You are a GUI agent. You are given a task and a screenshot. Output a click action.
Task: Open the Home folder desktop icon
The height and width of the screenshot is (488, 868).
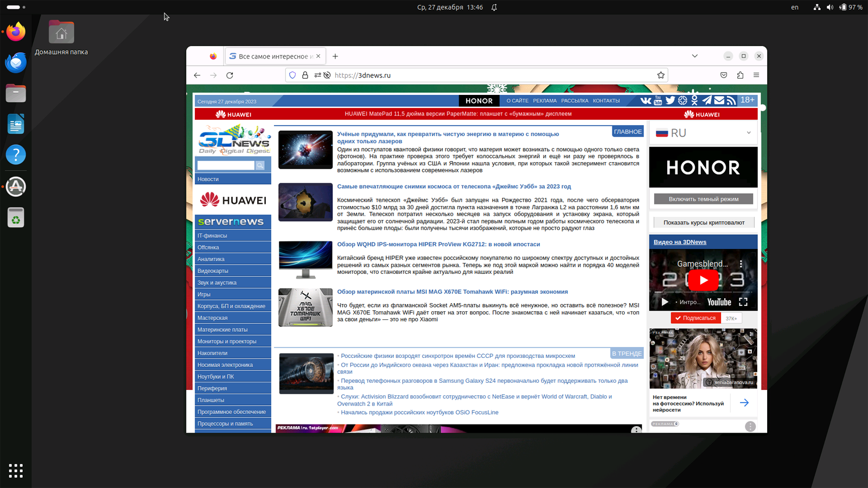[61, 38]
